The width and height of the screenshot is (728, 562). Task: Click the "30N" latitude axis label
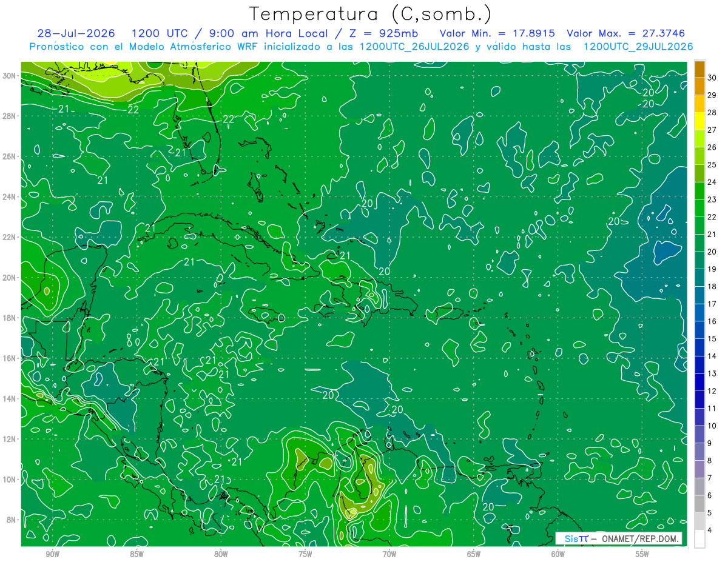(x=10, y=76)
